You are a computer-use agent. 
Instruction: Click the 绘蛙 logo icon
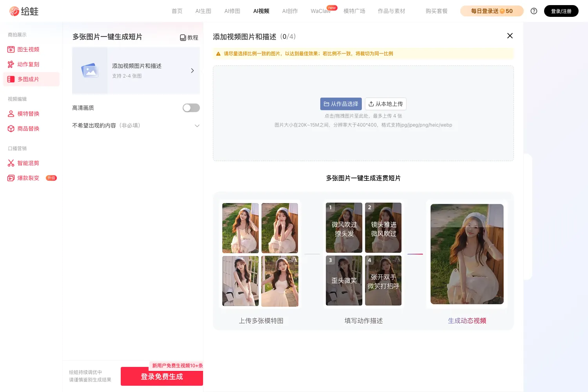(15, 11)
